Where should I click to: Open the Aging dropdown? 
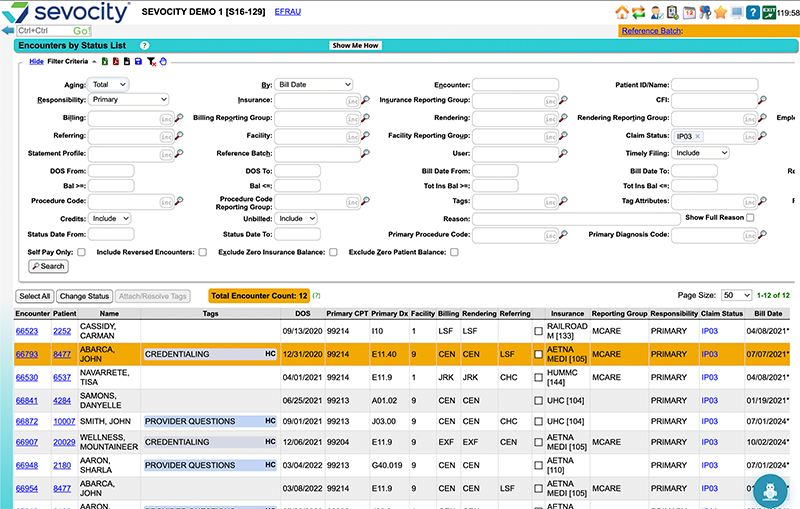pos(108,85)
